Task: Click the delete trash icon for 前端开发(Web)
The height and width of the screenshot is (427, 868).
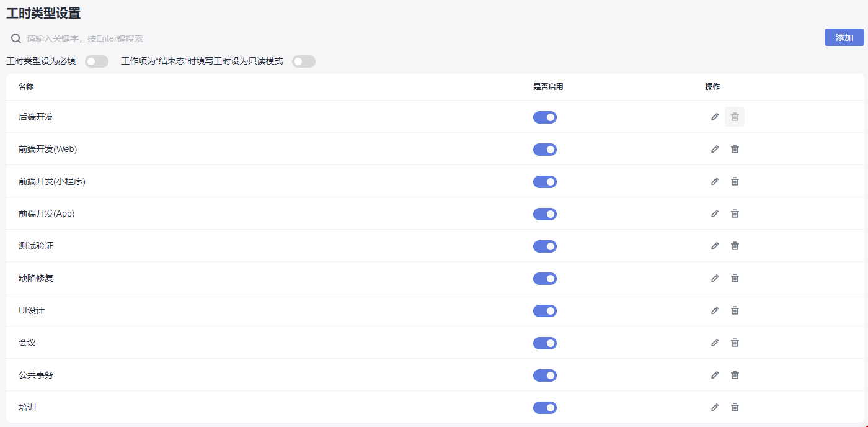Action: point(735,149)
